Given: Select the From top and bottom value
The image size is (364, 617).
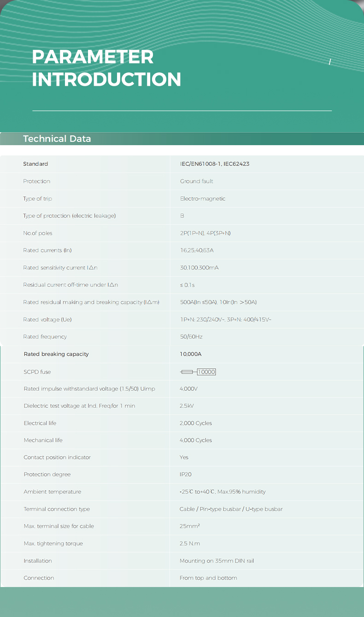Looking at the screenshot, I should (x=208, y=578).
